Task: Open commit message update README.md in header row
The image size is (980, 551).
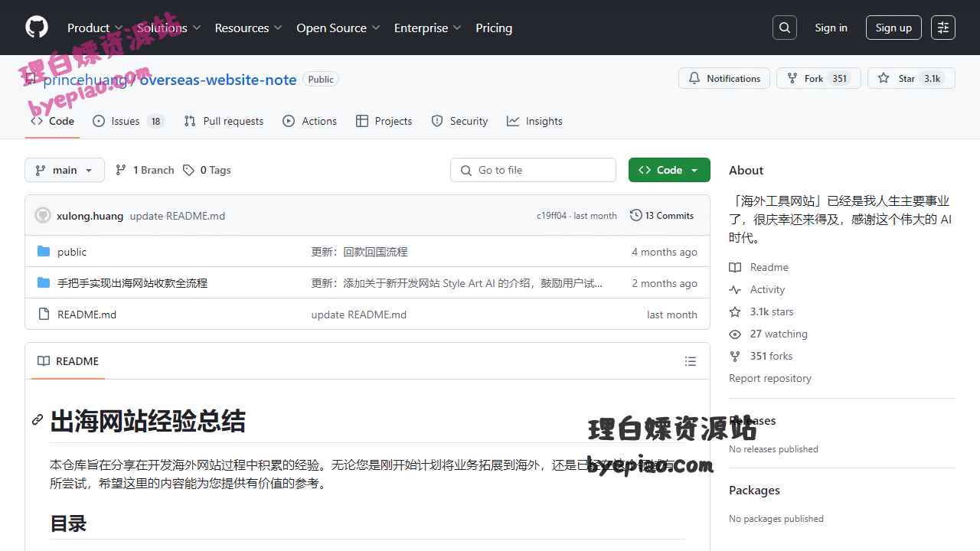Action: (x=178, y=216)
